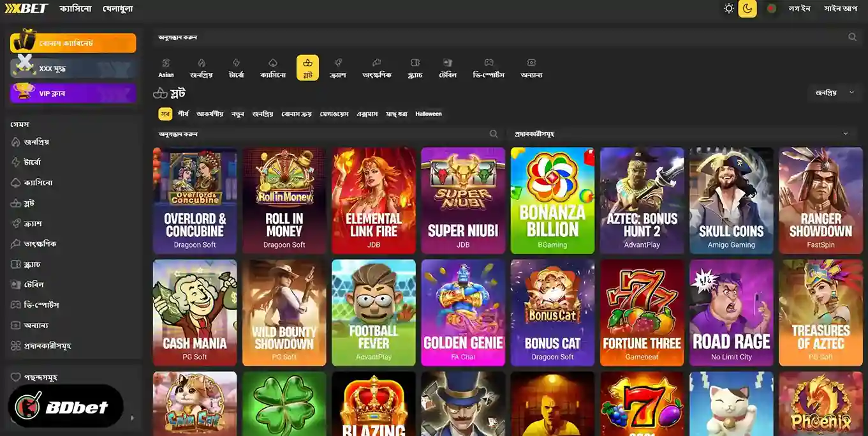
Task: Open স্লট in the sidebar
Action: [29, 203]
